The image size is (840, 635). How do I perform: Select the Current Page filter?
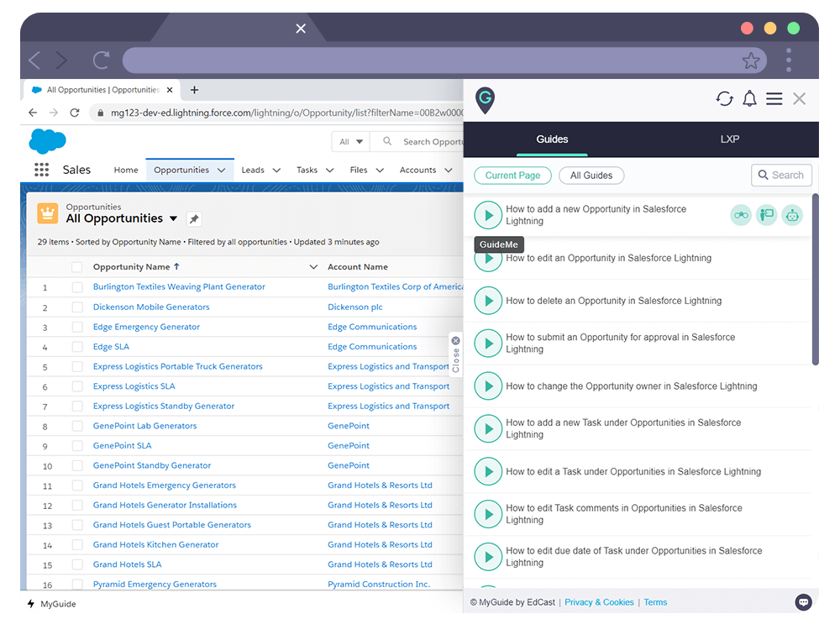(512, 176)
